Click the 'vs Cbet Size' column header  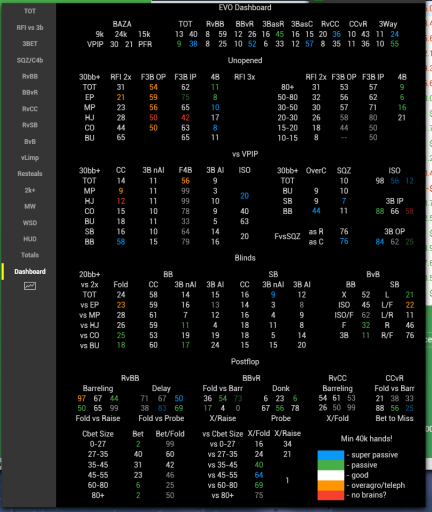(223, 434)
